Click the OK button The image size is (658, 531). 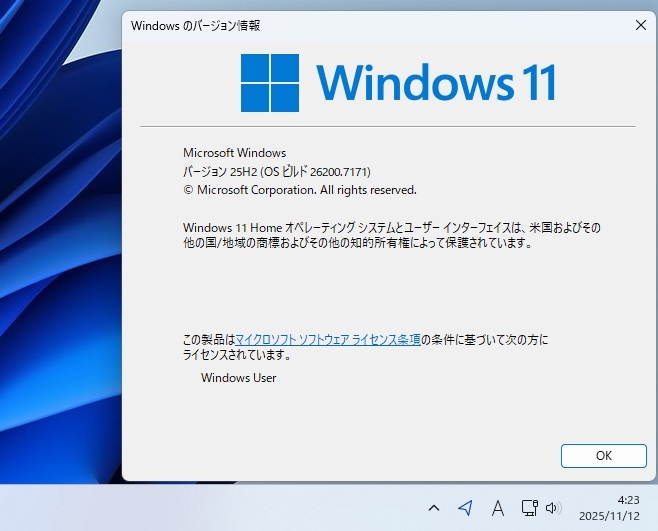tap(603, 456)
